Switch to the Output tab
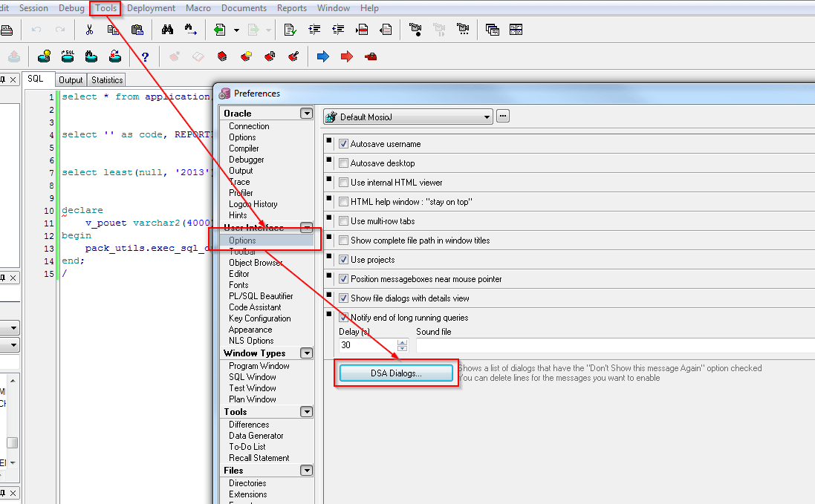 71,79
